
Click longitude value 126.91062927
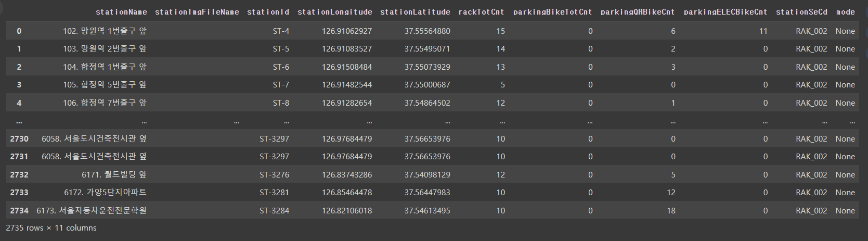coord(347,31)
